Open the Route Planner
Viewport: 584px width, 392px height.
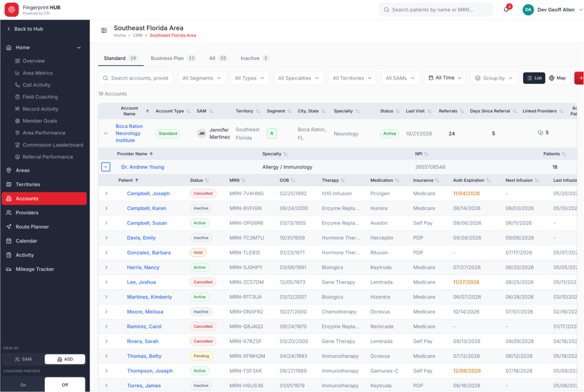click(x=44, y=227)
